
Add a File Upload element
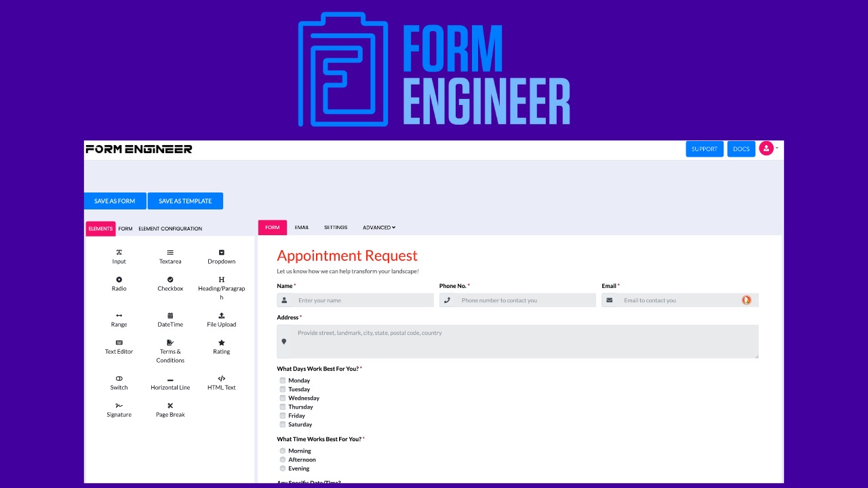coord(221,319)
